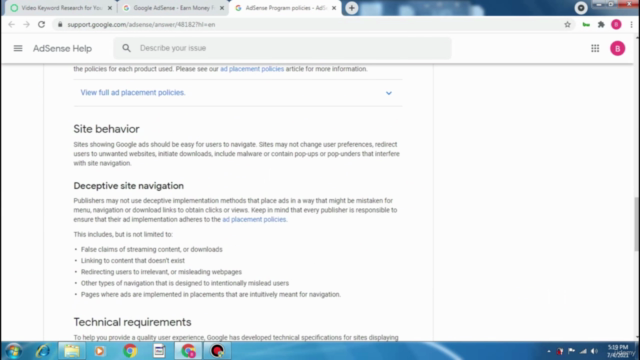The height and width of the screenshot is (360, 640).
Task: Click 'This includes, but is not limited to:'
Action: click(123, 234)
